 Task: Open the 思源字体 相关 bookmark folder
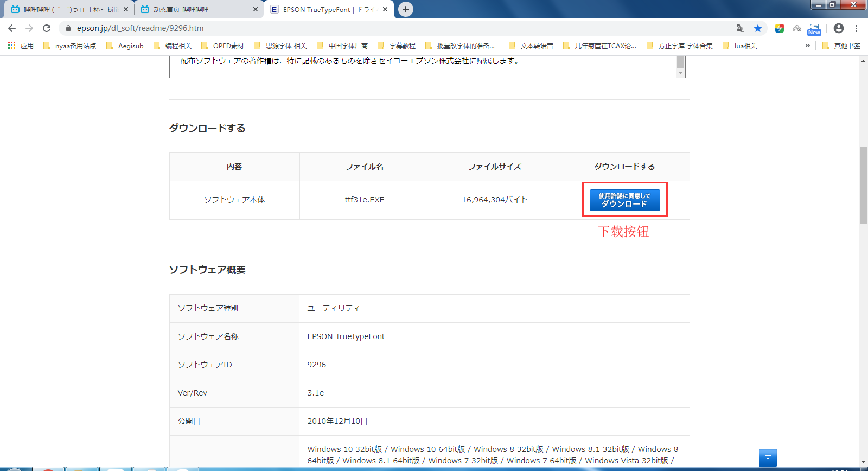click(280, 46)
